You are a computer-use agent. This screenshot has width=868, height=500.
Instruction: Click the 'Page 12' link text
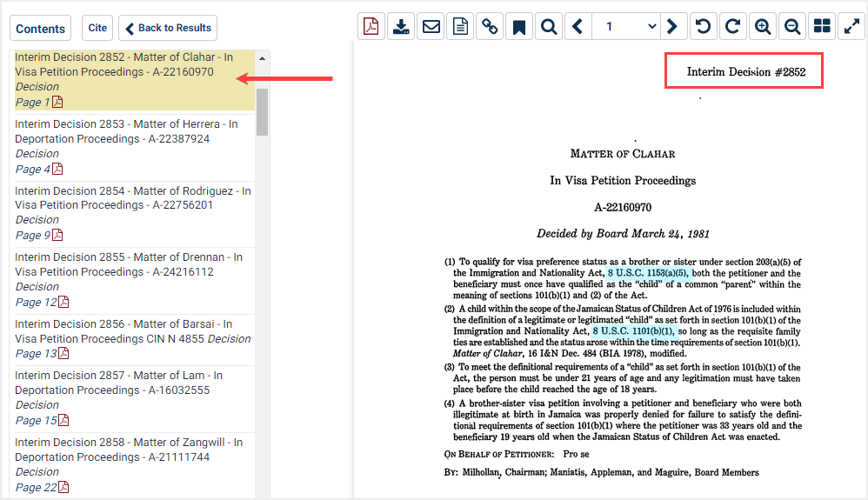point(36,302)
